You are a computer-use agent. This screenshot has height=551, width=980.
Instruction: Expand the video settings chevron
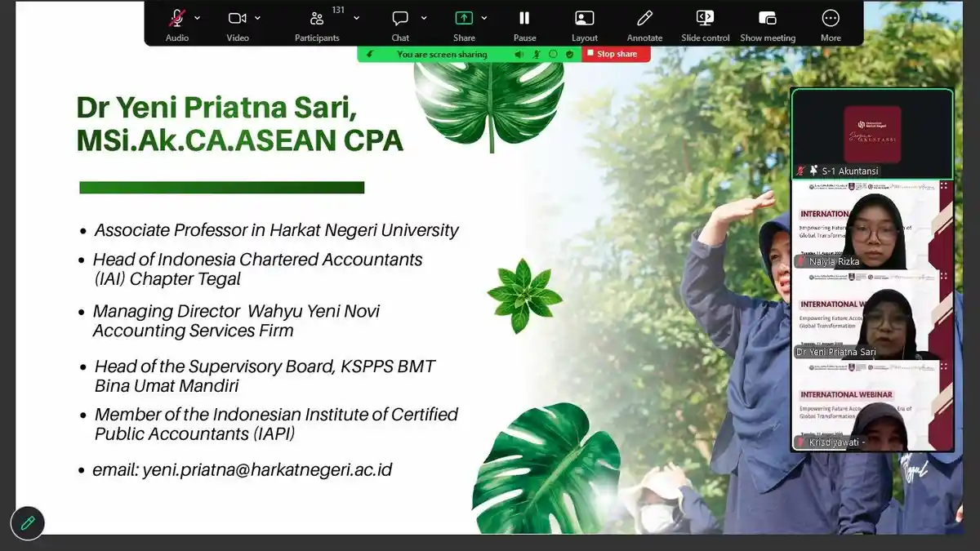click(x=258, y=17)
